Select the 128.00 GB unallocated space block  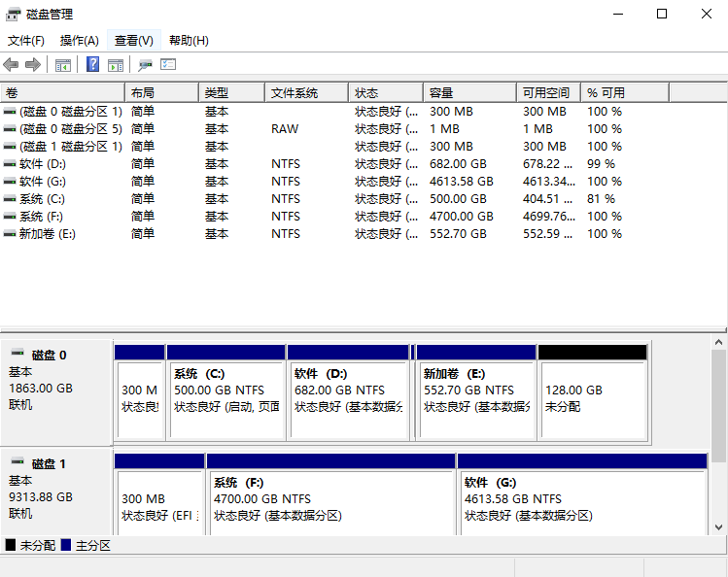(592, 397)
